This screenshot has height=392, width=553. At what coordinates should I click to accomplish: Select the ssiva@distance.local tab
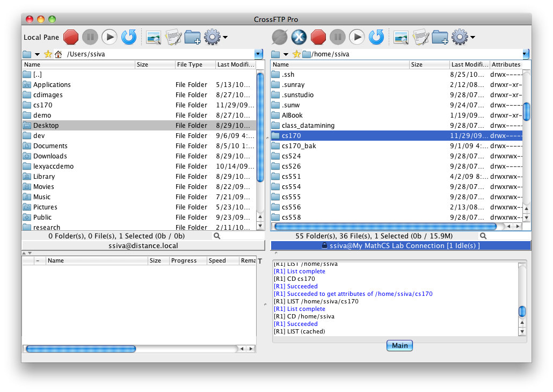coord(143,245)
